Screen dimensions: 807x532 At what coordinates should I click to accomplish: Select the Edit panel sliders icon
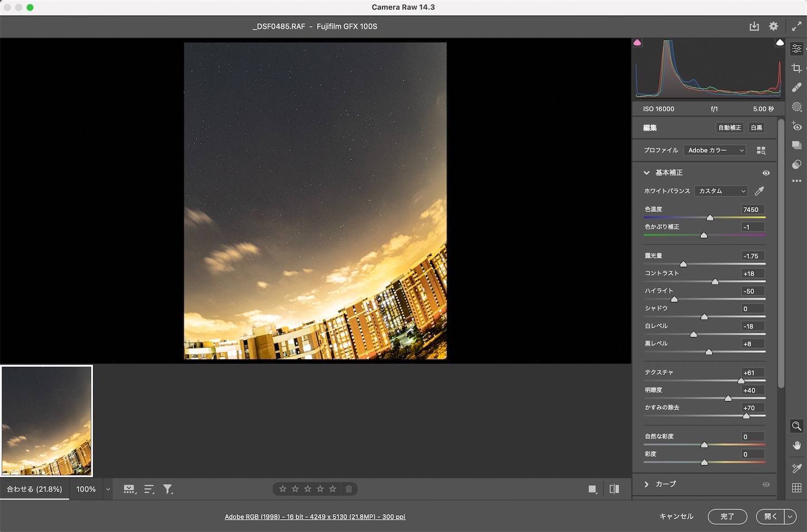(x=796, y=49)
